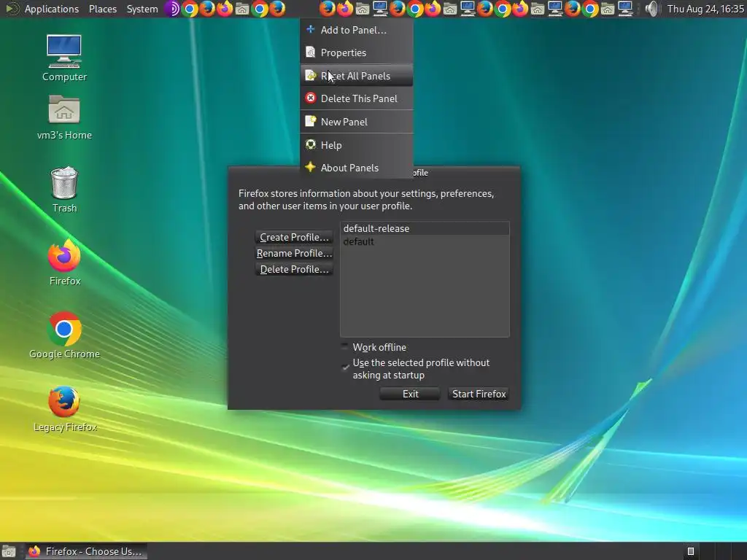This screenshot has height=560, width=747.
Task: Select the default-release profile in the list
Action: tap(425, 228)
